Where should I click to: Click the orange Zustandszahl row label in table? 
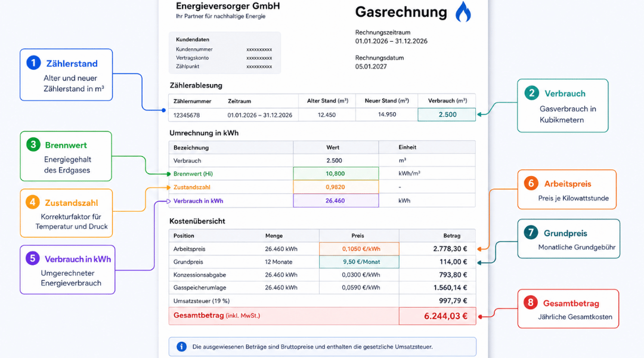(x=192, y=187)
